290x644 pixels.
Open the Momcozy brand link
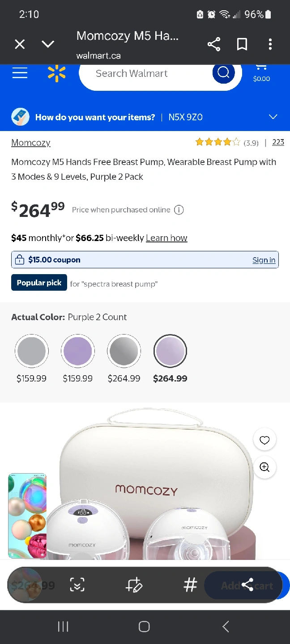31,143
